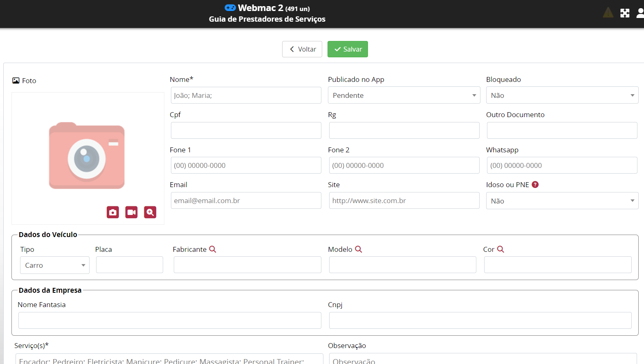Click the photo placeholder image

pyautogui.click(x=87, y=156)
